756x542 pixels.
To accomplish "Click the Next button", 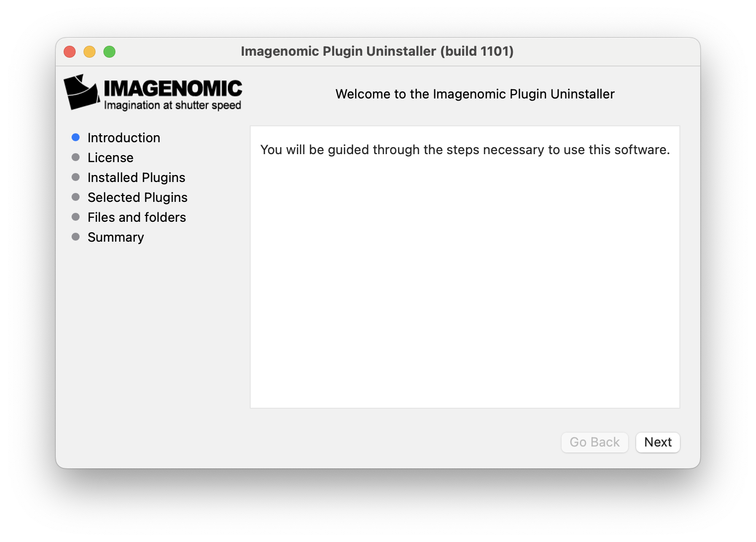I will pos(658,442).
